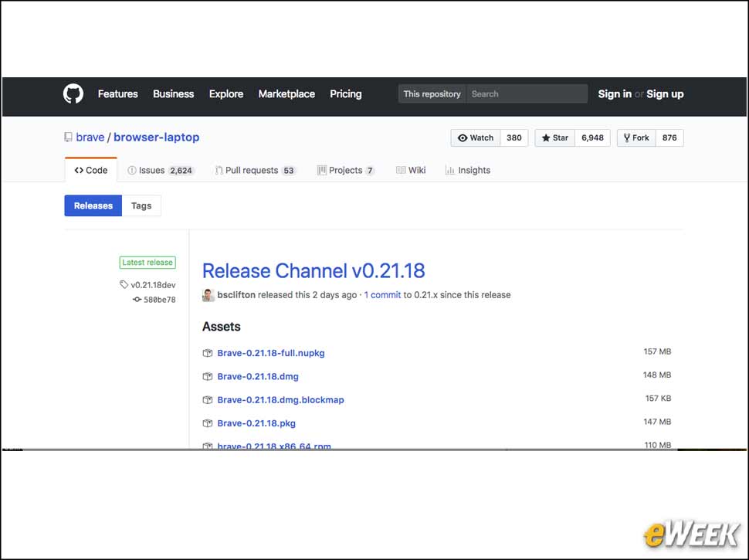
Task: Switch to the Tags view
Action: [141, 205]
